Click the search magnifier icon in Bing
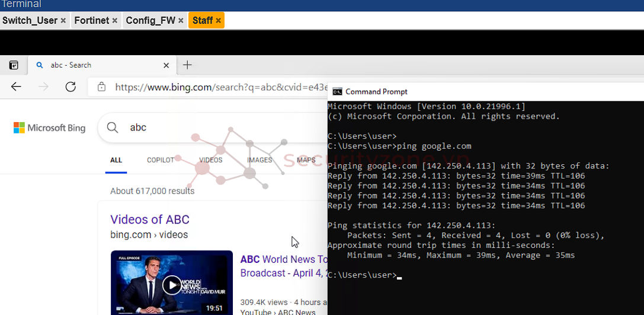This screenshot has width=644, height=315. (x=113, y=128)
